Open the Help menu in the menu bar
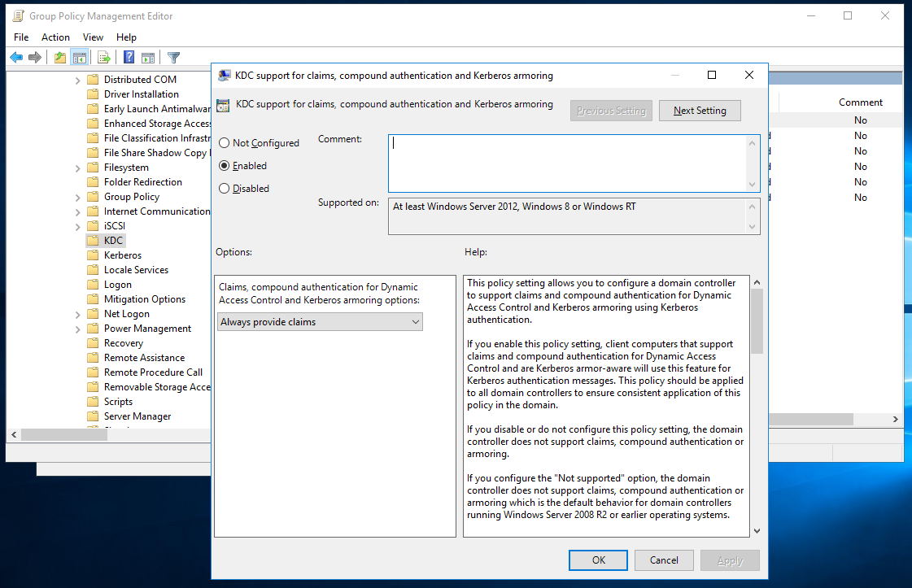The height and width of the screenshot is (588, 912). click(x=126, y=37)
